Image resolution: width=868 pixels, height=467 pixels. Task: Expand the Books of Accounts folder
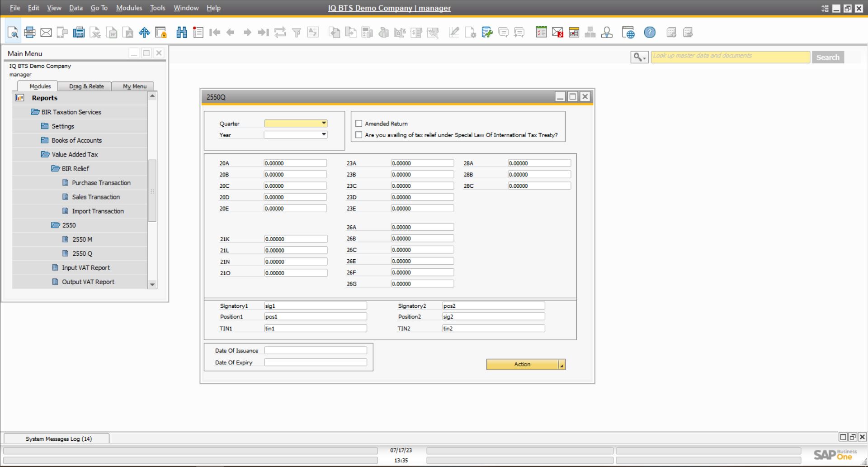[x=45, y=140]
